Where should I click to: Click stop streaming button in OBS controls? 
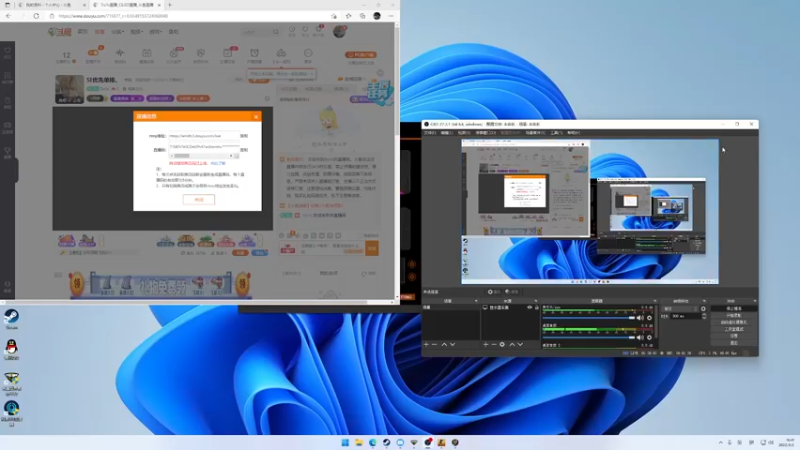click(x=734, y=309)
